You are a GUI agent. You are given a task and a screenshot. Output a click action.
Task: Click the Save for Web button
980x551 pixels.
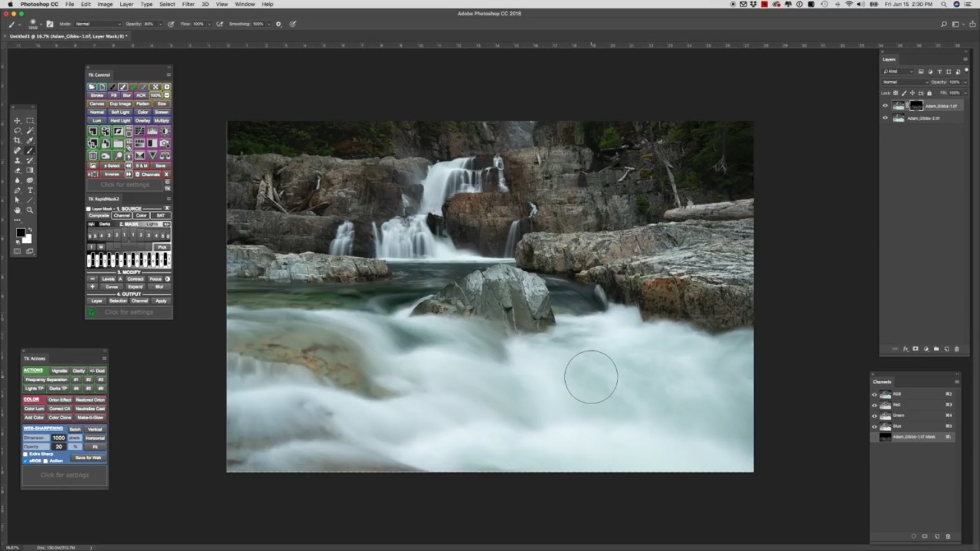click(x=88, y=458)
